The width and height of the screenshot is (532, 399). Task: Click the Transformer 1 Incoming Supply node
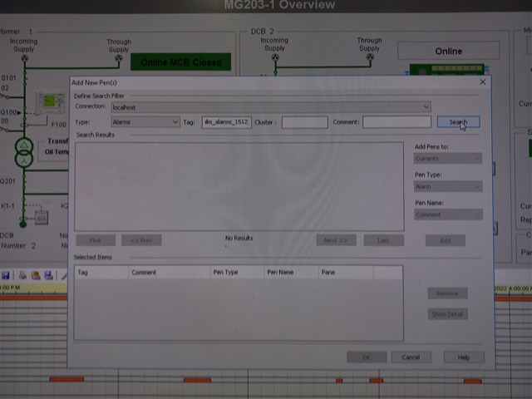[x=25, y=58]
